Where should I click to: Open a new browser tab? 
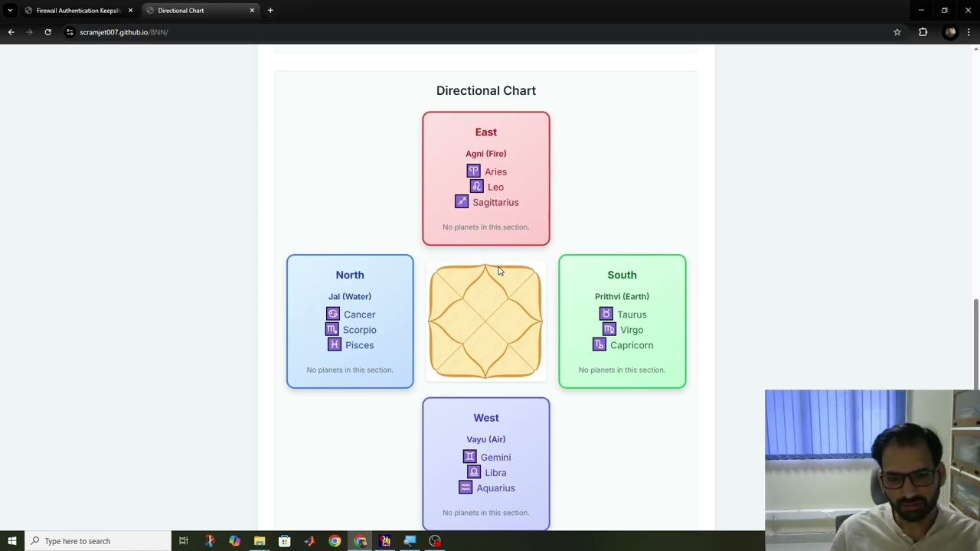[270, 11]
